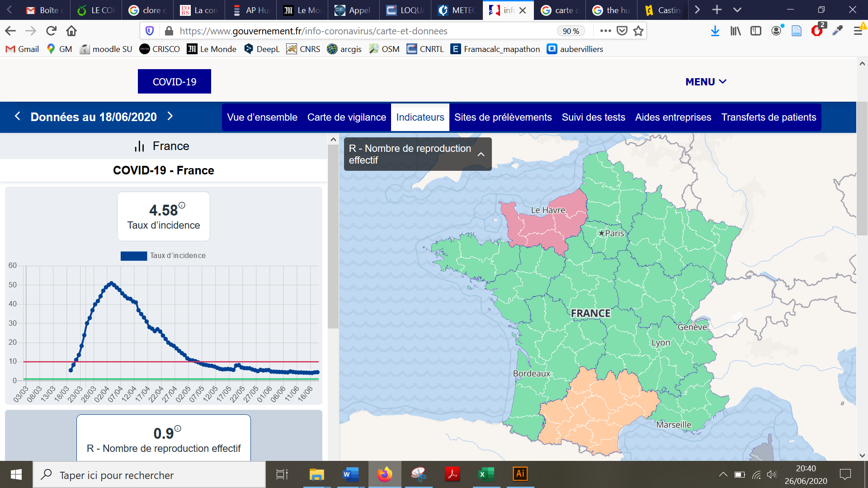Open the Le Monde bookmark
Screen dimensions: 868x488
tap(212, 49)
